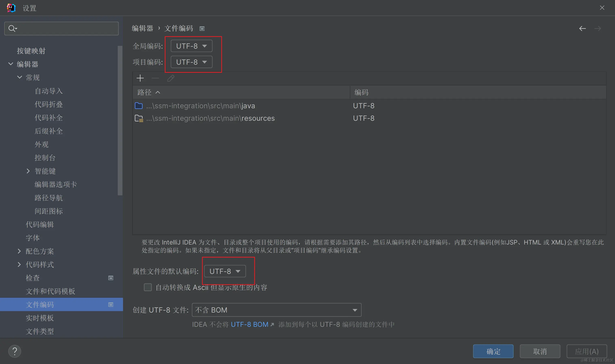Image resolution: width=615 pixels, height=364 pixels.
Task: Open the 全局编码 UTF-8 dropdown
Action: pos(192,46)
